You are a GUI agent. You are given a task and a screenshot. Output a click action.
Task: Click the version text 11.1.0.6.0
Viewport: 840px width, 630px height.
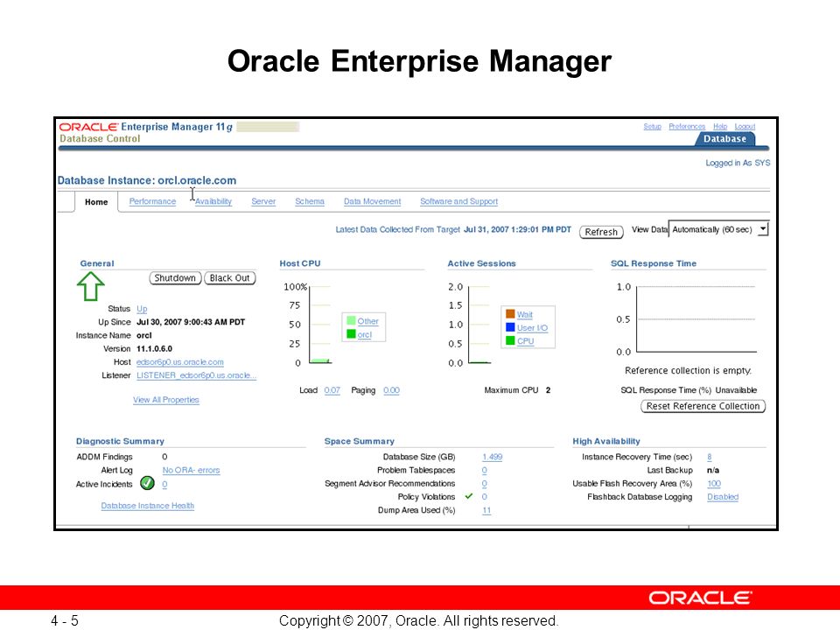coord(154,349)
